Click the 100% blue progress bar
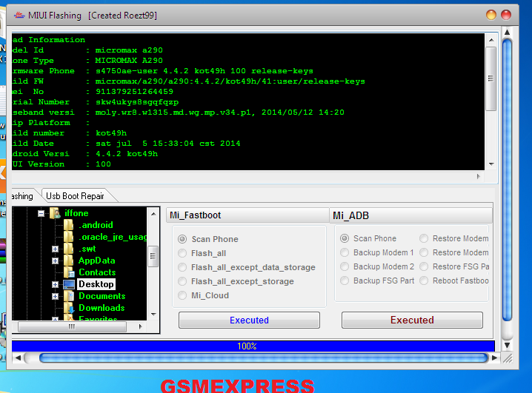Image resolution: width=532 pixels, height=393 pixels. point(253,346)
